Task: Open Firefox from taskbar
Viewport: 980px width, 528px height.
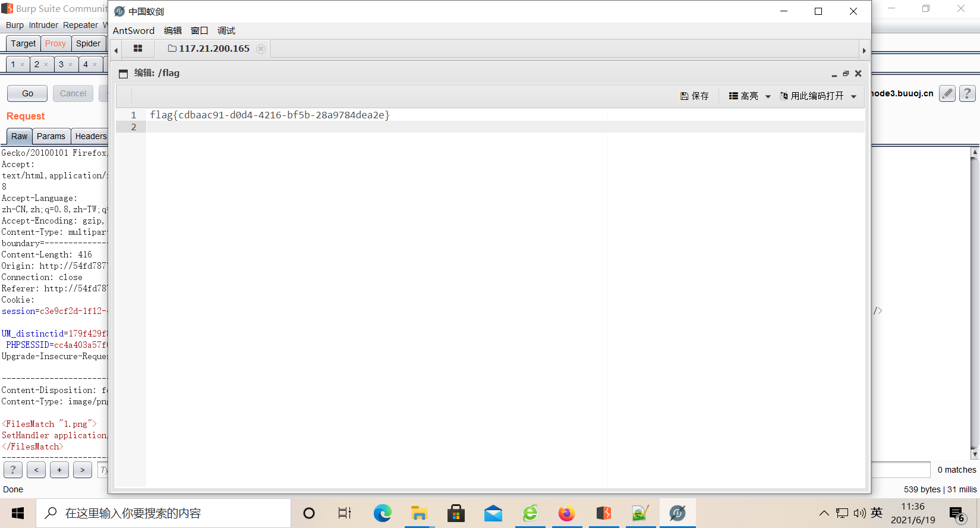Action: 567,513
